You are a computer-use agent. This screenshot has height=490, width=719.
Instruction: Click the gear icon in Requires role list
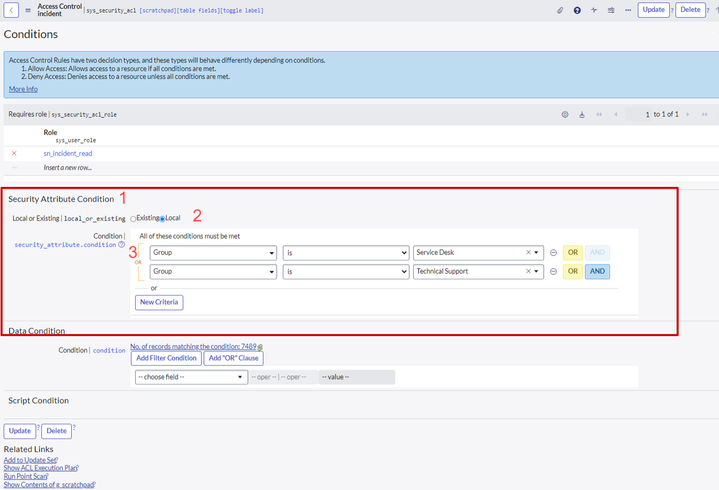(x=565, y=115)
